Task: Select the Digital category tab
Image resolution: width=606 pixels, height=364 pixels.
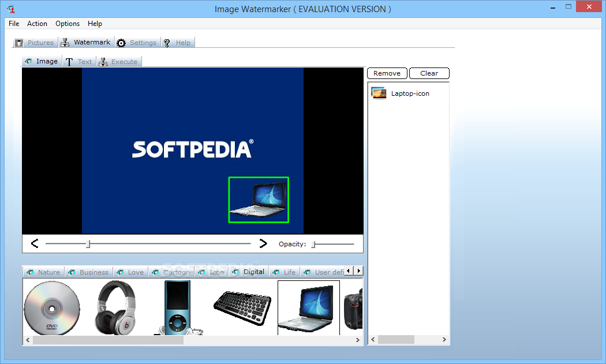Action: point(248,272)
